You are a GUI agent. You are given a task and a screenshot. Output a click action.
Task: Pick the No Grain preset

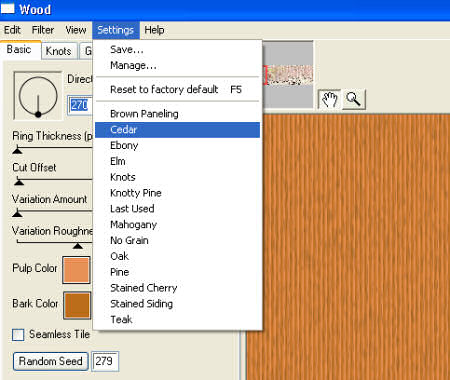tap(177, 240)
